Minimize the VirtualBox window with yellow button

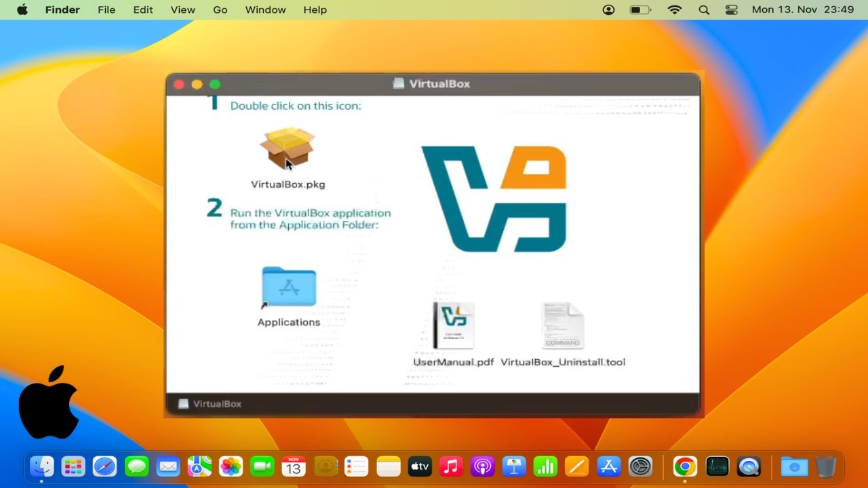[197, 84]
